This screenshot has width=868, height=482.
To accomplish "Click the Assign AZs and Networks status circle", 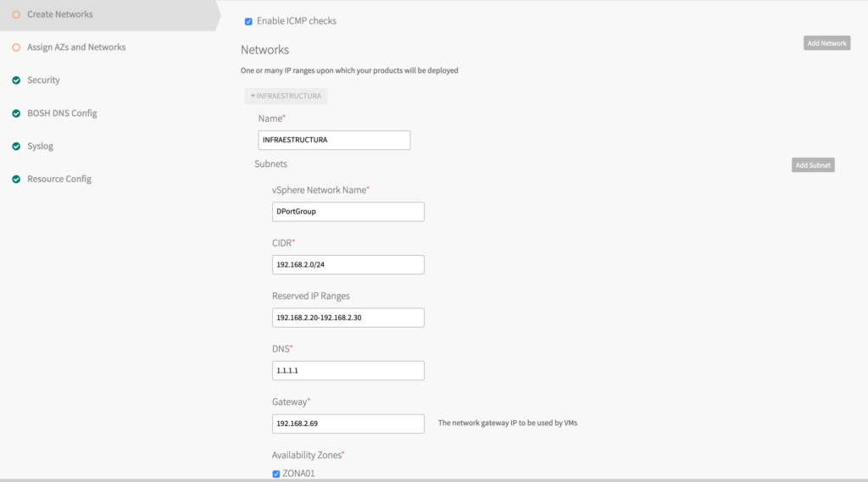I will [16, 47].
